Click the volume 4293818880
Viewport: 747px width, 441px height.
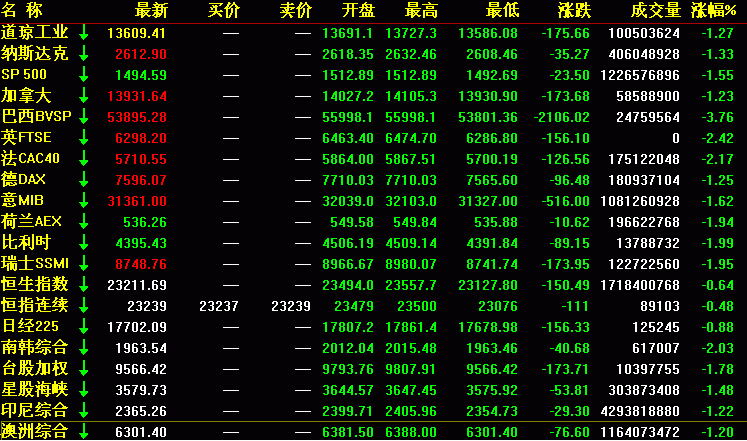pos(640,411)
